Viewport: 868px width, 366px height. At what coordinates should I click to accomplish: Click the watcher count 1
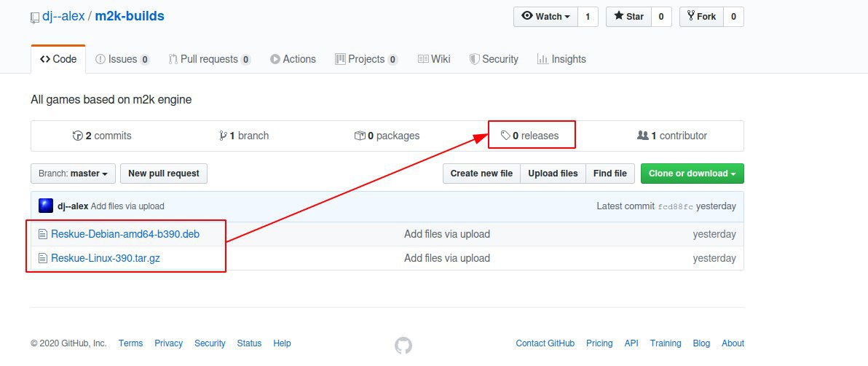[588, 17]
